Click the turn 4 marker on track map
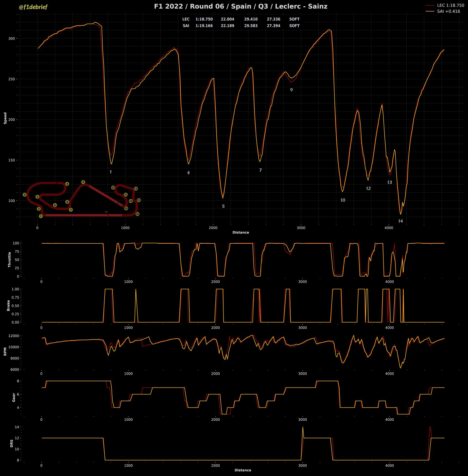This screenshot has width=468, height=476. pyautogui.click(x=67, y=184)
